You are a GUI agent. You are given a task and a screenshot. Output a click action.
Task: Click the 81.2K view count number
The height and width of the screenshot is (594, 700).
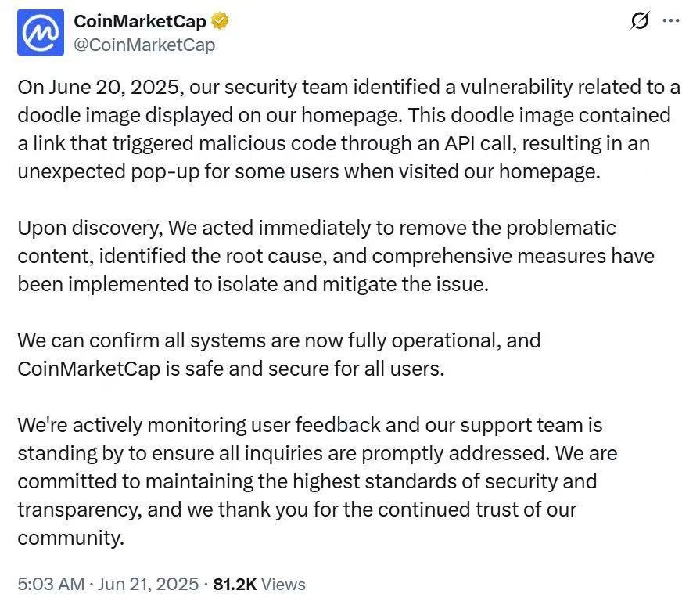click(x=235, y=584)
